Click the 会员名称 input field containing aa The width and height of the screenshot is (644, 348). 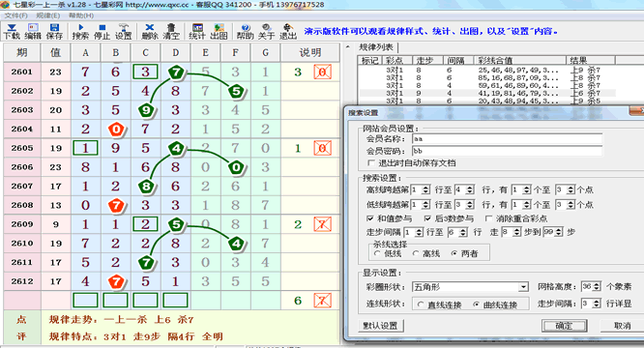(507, 138)
